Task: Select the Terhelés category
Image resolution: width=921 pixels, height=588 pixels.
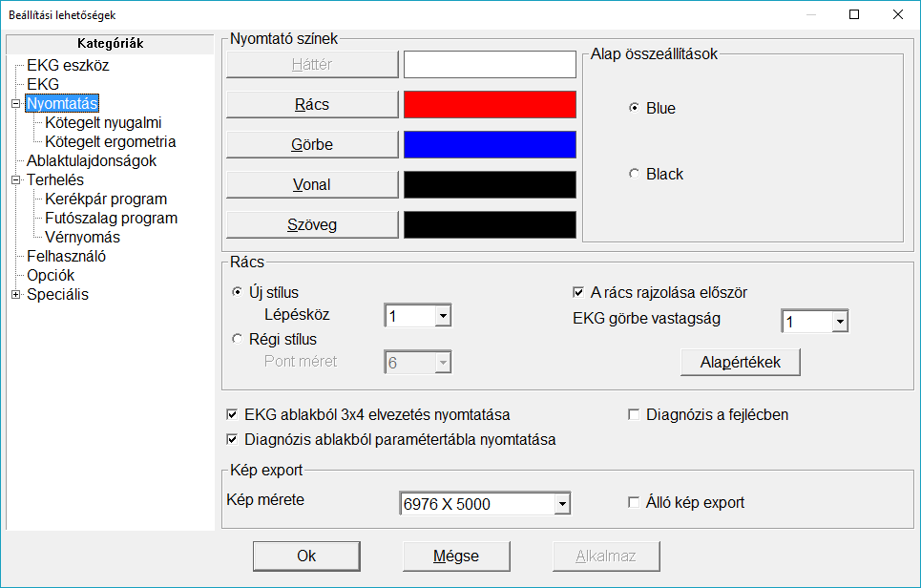Action: [55, 179]
